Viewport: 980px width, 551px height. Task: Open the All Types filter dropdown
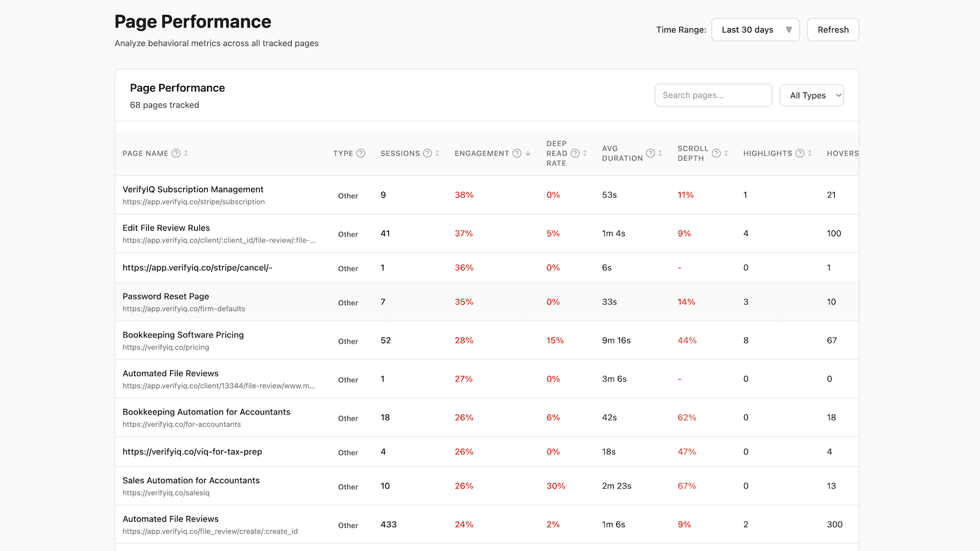point(812,95)
